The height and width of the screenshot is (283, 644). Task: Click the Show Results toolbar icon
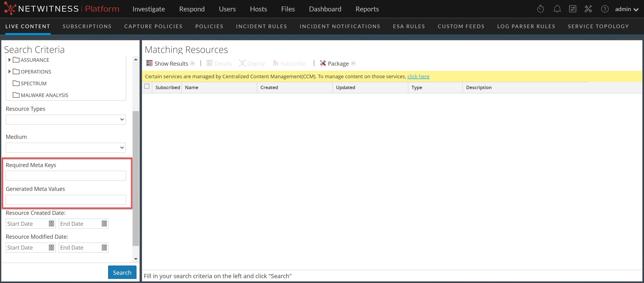(149, 63)
